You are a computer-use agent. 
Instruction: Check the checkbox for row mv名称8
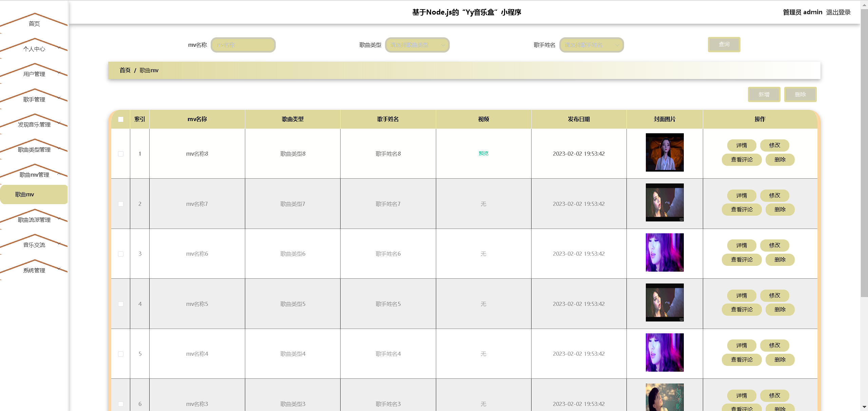tap(121, 154)
